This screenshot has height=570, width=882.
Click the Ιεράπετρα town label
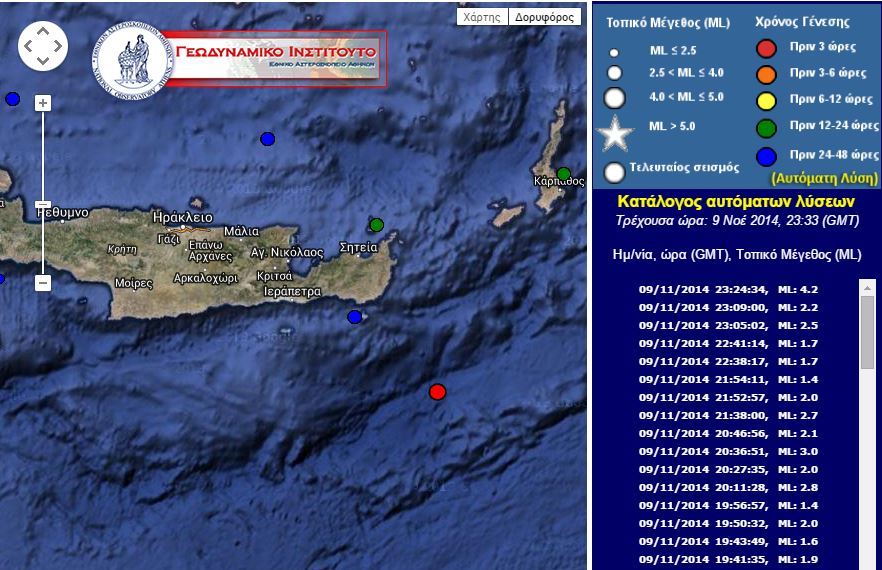292,291
